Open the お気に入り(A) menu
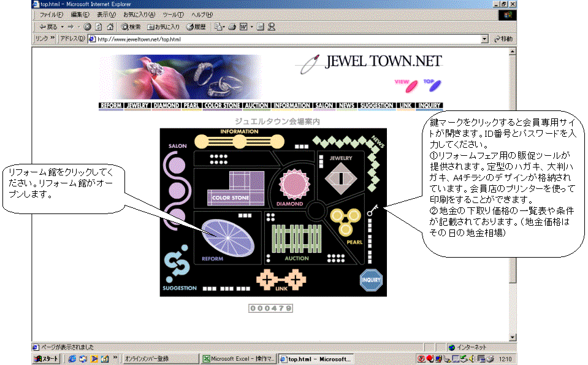588x365 pixels. [x=139, y=15]
